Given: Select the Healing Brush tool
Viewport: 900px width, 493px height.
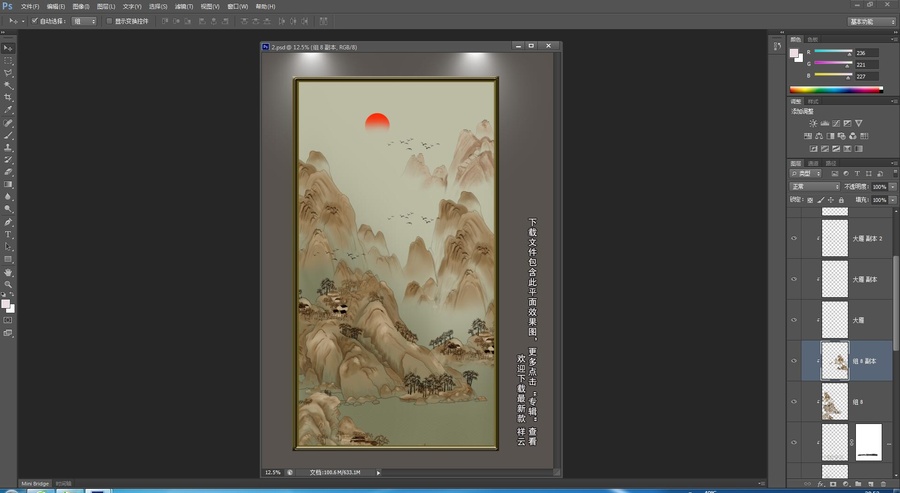Looking at the screenshot, I should tap(8, 123).
